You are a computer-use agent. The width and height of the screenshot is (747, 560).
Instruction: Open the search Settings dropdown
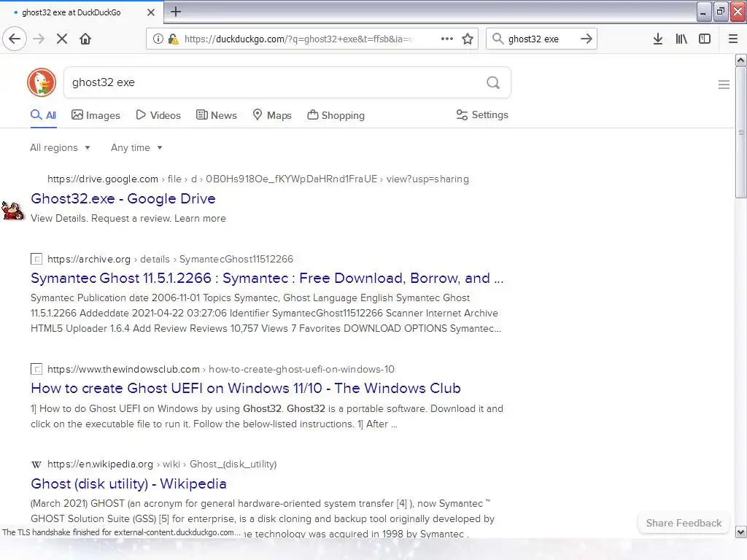[482, 114]
